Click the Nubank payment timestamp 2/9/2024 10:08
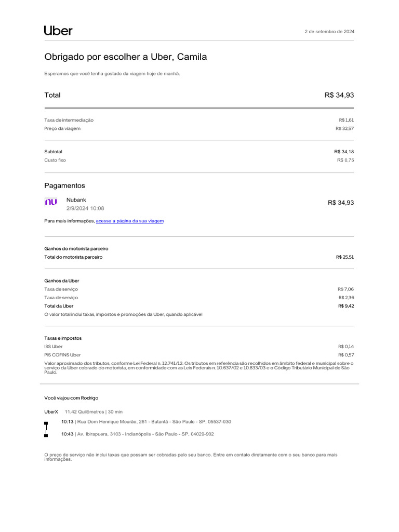This screenshot has height=532, width=399. pos(85,208)
